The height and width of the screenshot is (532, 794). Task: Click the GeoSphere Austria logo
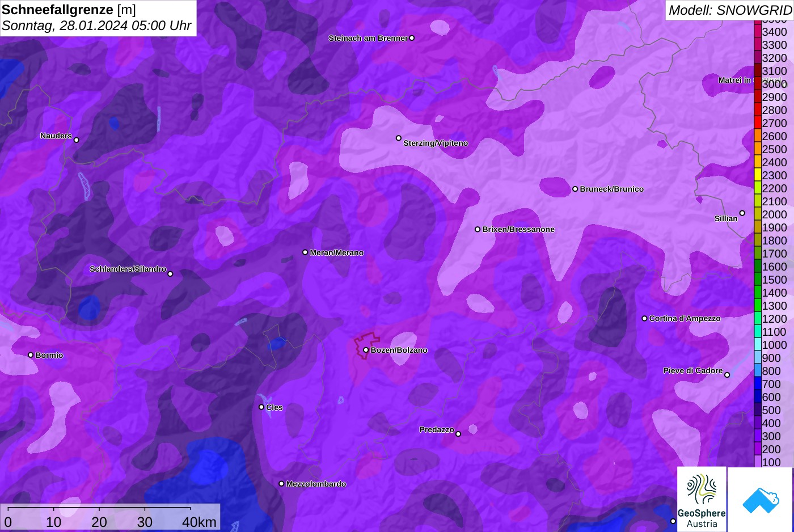(702, 499)
